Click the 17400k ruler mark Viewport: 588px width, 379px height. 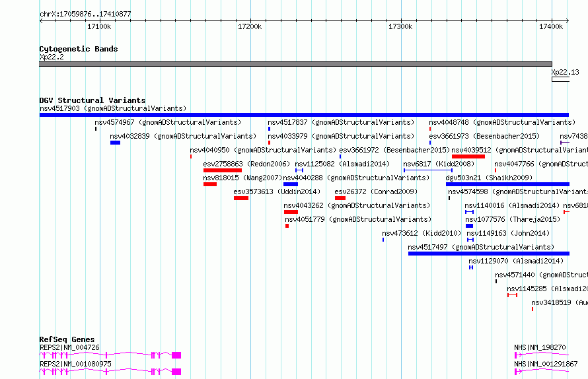pyautogui.click(x=551, y=26)
